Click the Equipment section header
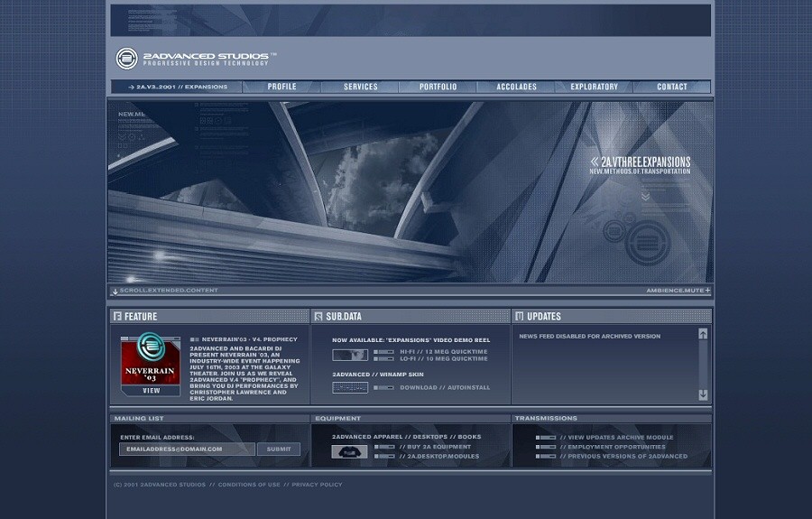The image size is (812, 519). (x=337, y=419)
